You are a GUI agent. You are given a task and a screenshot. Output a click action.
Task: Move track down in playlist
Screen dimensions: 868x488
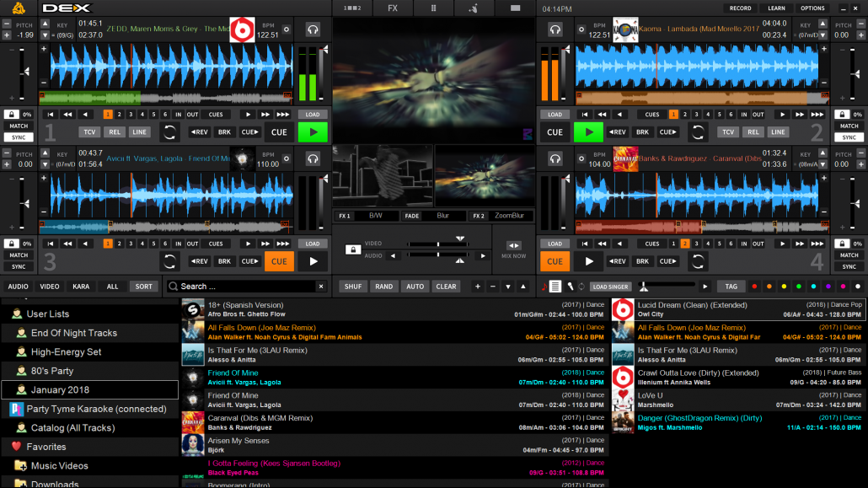[507, 287]
